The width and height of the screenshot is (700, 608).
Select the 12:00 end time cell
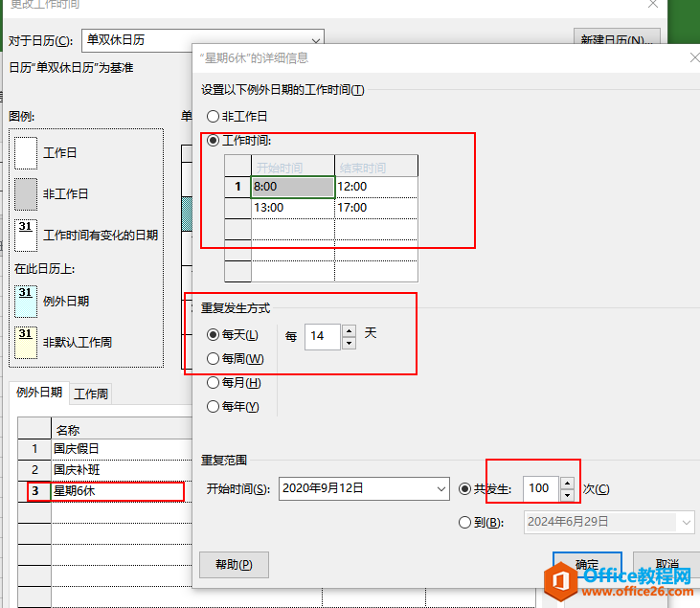tap(376, 187)
